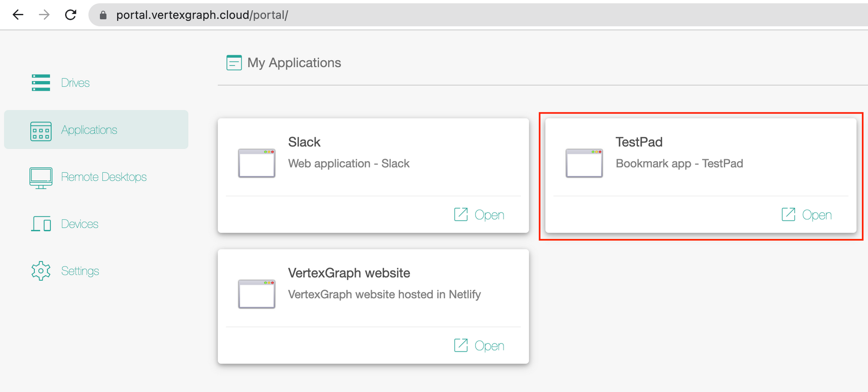The height and width of the screenshot is (392, 868).
Task: Click the Devices icon in sidebar
Action: click(x=41, y=224)
